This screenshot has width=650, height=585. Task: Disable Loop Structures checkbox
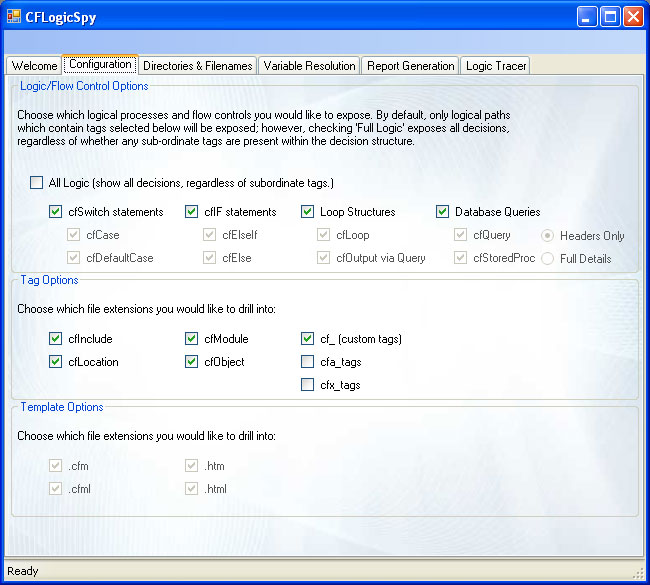click(x=307, y=211)
